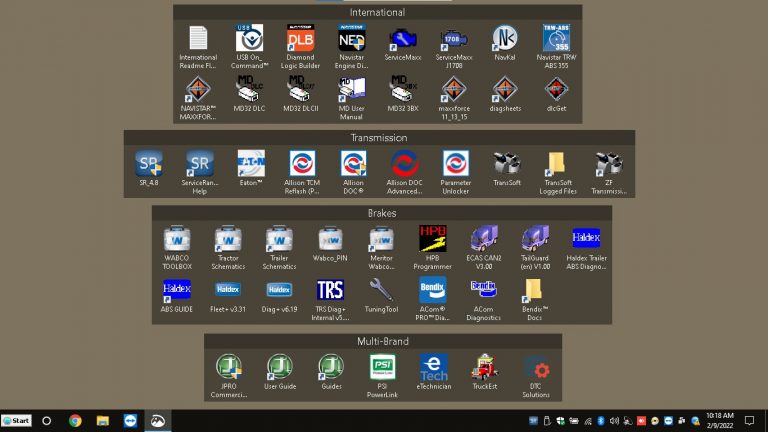Click the Windows Start button
768x432 pixels.
click(17, 421)
